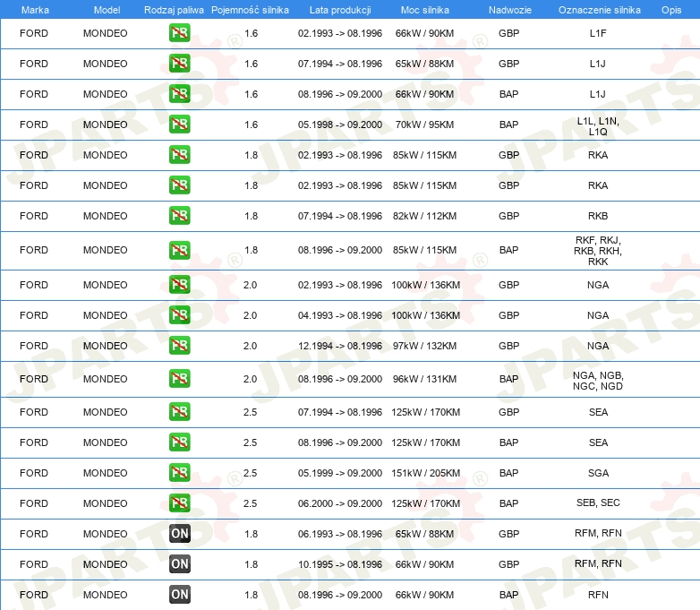The width and height of the screenshot is (700, 610).
Task: Select the SEB, SEC engine code cell
Action: pos(598,503)
